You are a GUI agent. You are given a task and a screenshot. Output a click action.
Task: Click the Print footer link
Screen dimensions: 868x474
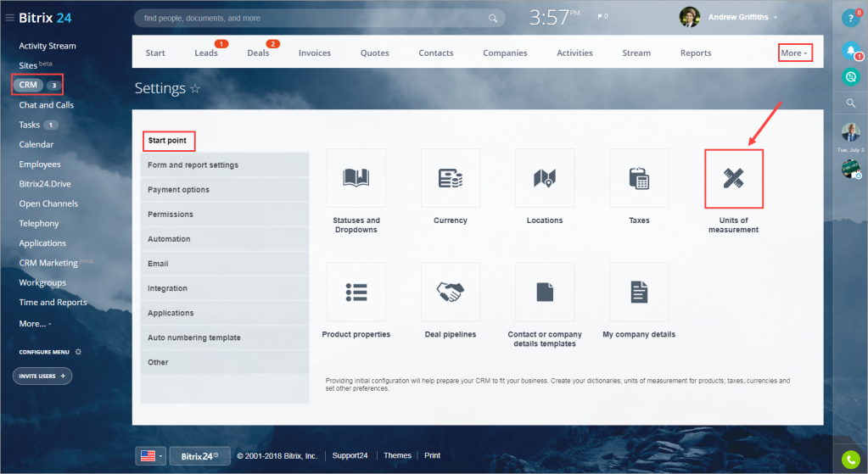432,455
